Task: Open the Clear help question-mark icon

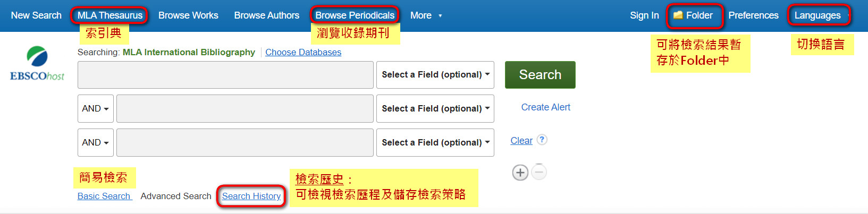Action: (542, 140)
